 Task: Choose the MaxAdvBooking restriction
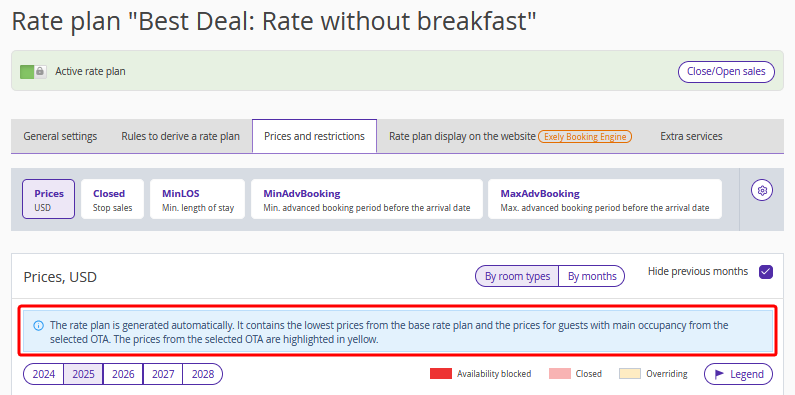coord(605,199)
